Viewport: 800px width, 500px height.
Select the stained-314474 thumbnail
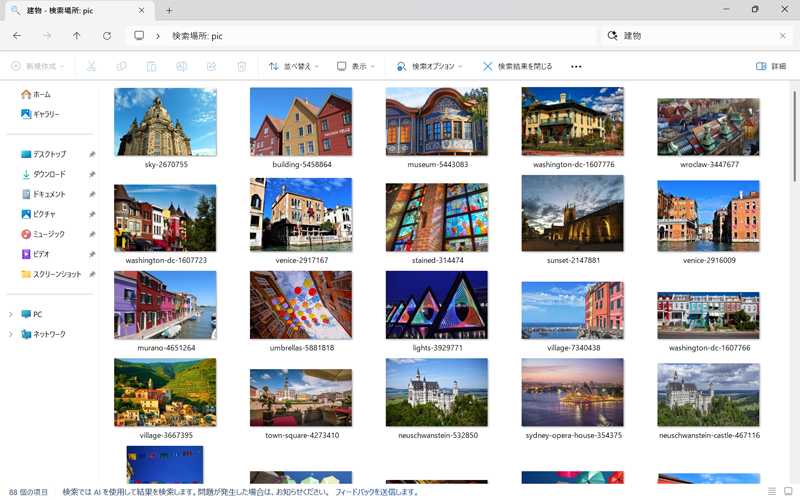(x=436, y=217)
